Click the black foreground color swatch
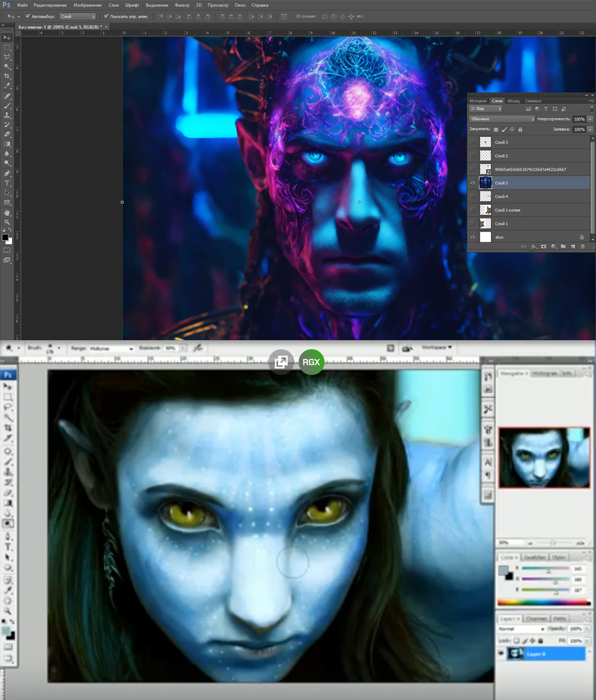 pyautogui.click(x=5, y=237)
